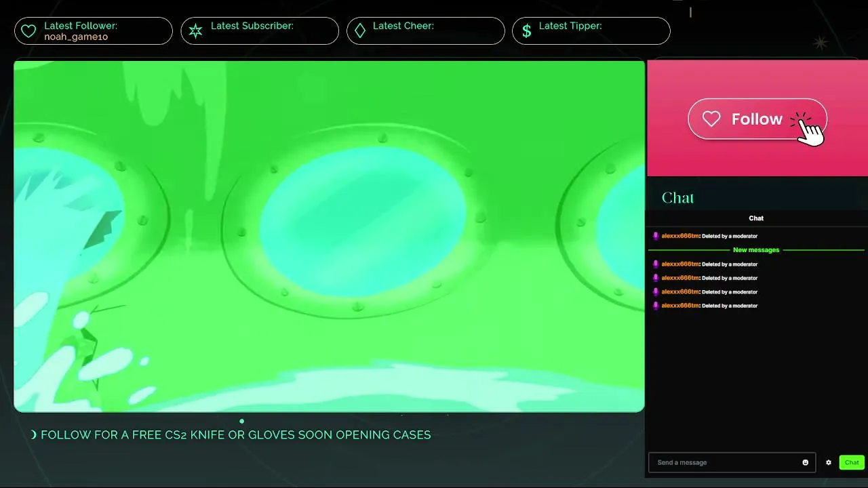This screenshot has height=488, width=868.
Task: Click the noah_game10 follower name
Action: [76, 37]
